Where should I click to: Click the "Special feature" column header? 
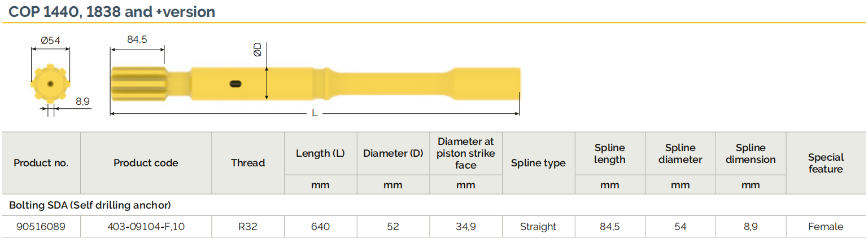pos(825,163)
